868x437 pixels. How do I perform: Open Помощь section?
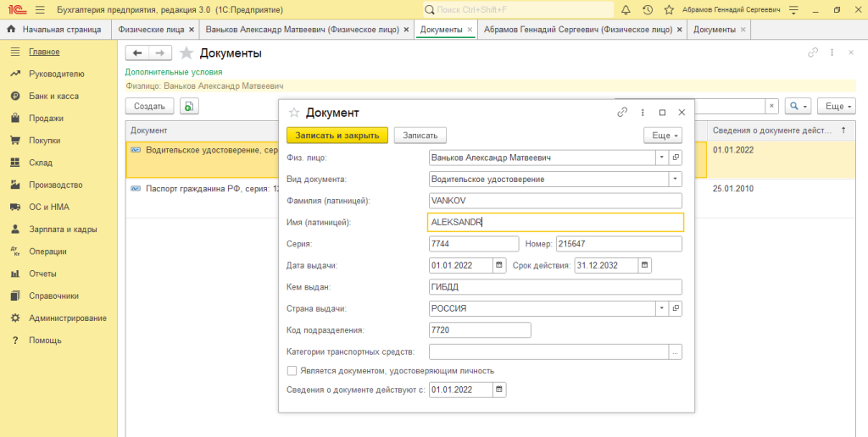46,340
